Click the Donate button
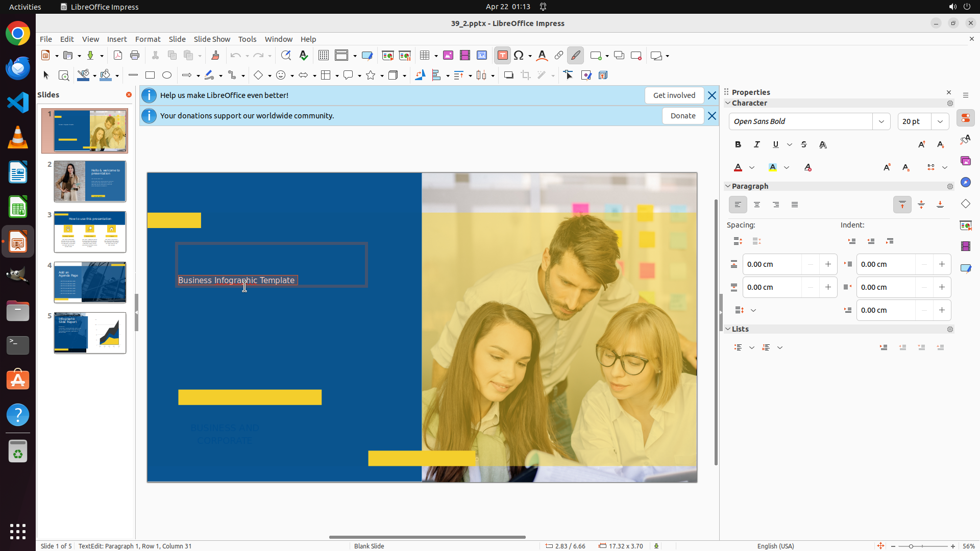980x551 pixels. click(x=682, y=116)
